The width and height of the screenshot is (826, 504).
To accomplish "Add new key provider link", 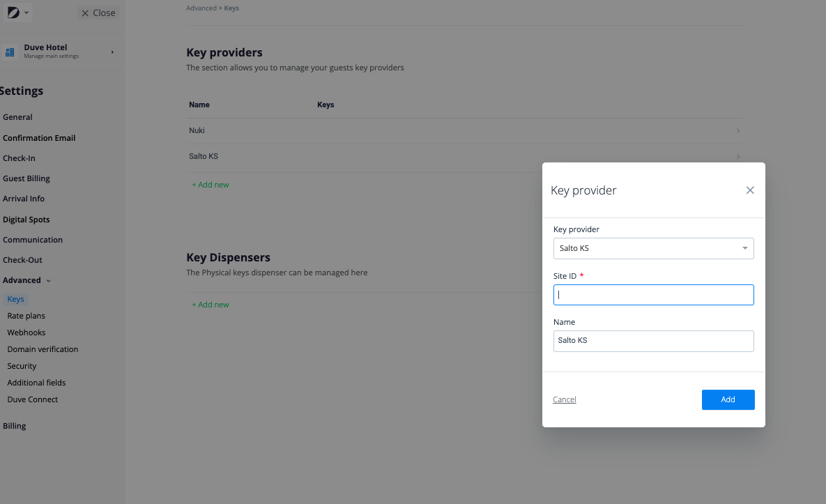I will [211, 185].
